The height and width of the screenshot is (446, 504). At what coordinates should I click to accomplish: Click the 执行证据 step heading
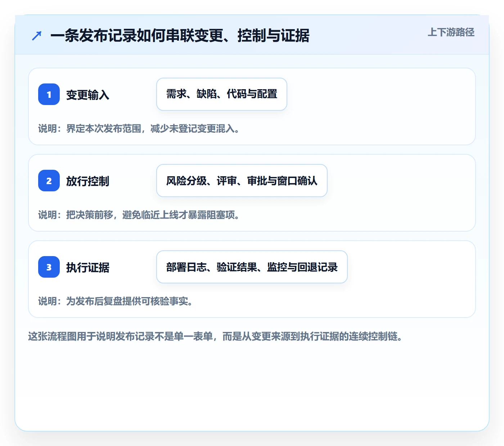click(88, 268)
